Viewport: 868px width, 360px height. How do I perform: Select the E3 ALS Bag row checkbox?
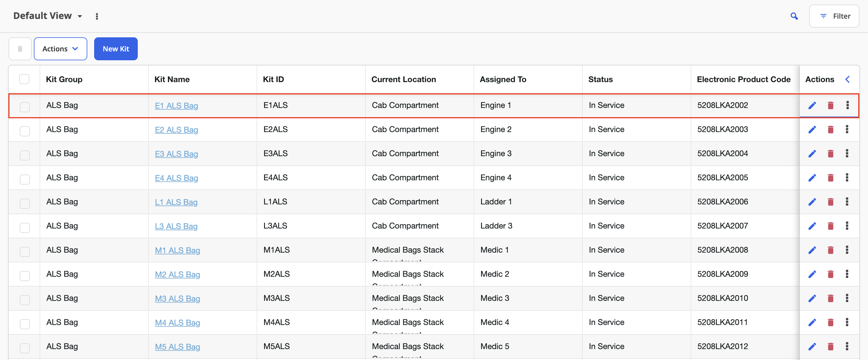25,155
